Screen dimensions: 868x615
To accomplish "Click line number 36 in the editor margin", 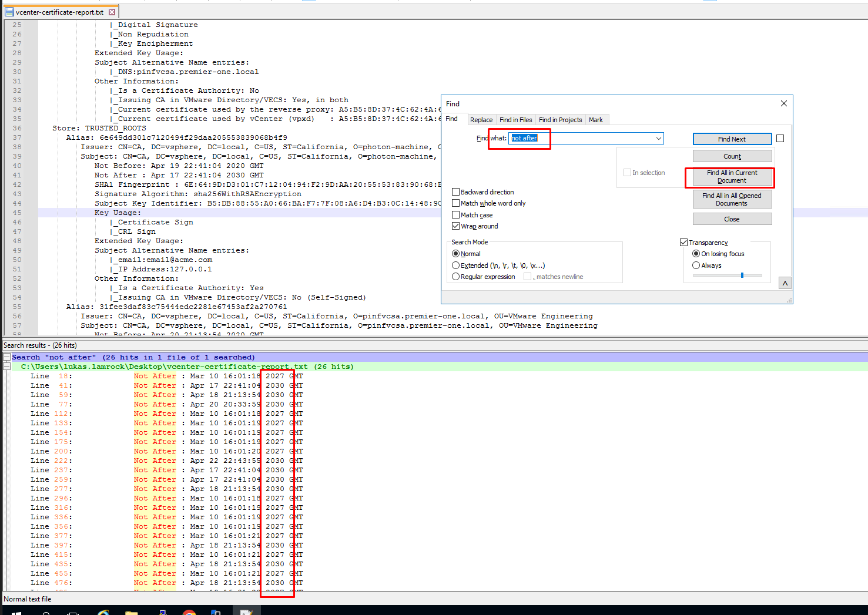I will (17, 128).
